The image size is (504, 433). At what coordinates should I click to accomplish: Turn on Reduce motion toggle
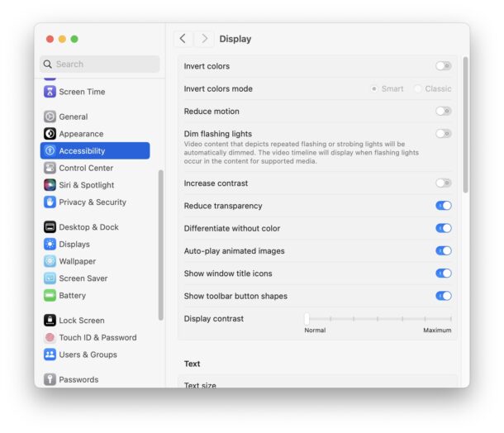[443, 111]
